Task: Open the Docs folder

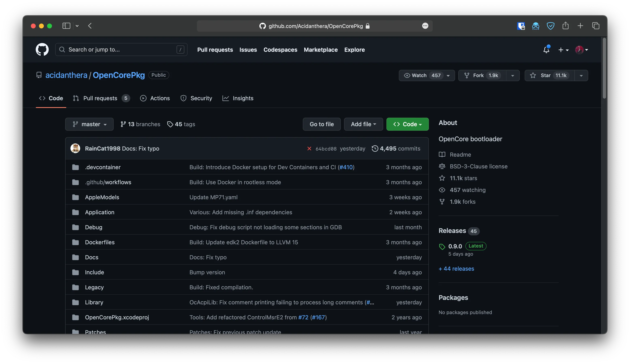Action: coord(92,257)
